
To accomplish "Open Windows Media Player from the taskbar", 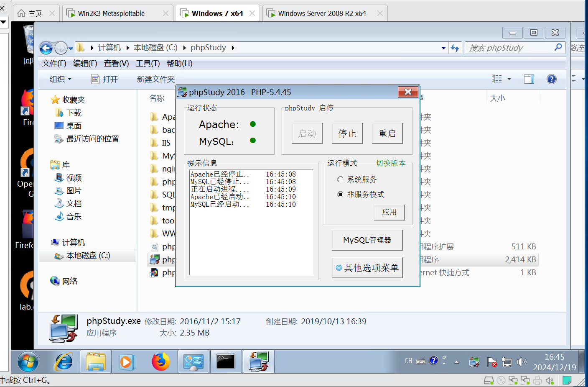I will [x=127, y=362].
